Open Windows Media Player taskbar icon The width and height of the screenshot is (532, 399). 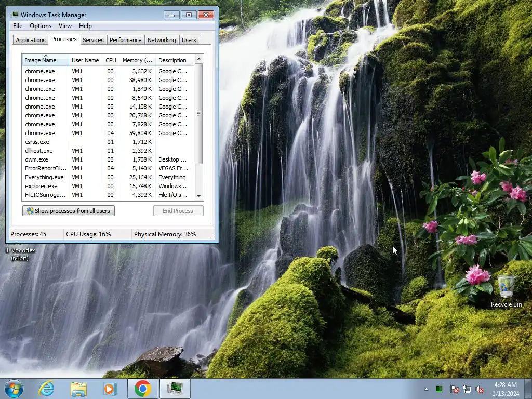click(x=110, y=389)
